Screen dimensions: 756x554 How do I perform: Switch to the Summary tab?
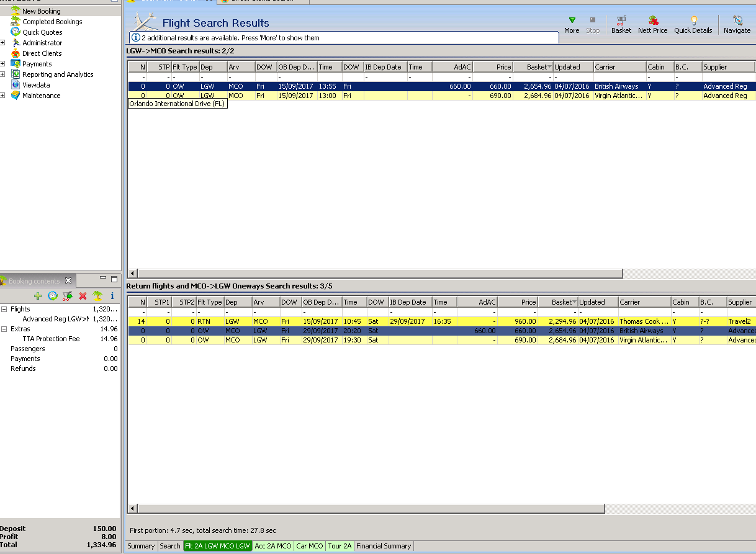(x=141, y=546)
